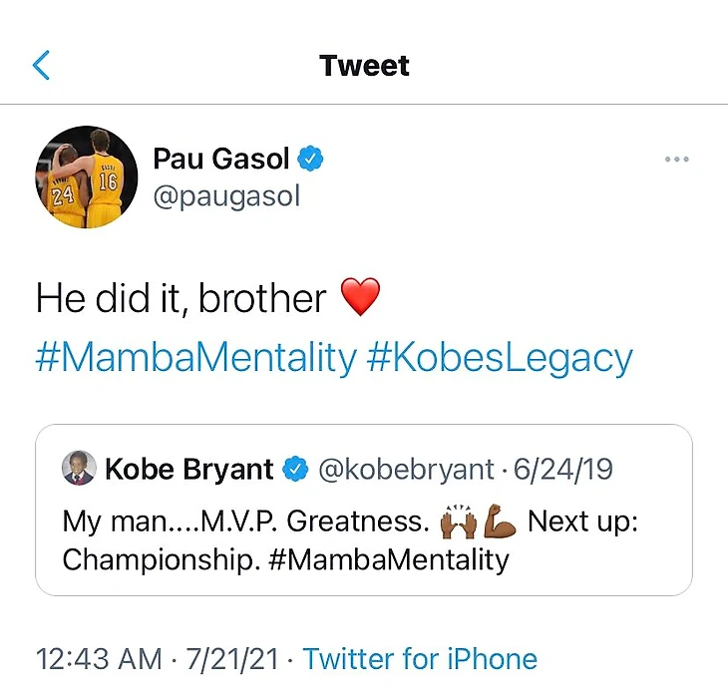Click Pau Gasol's verified badge
The width and height of the screenshot is (728, 700).
coord(313,159)
